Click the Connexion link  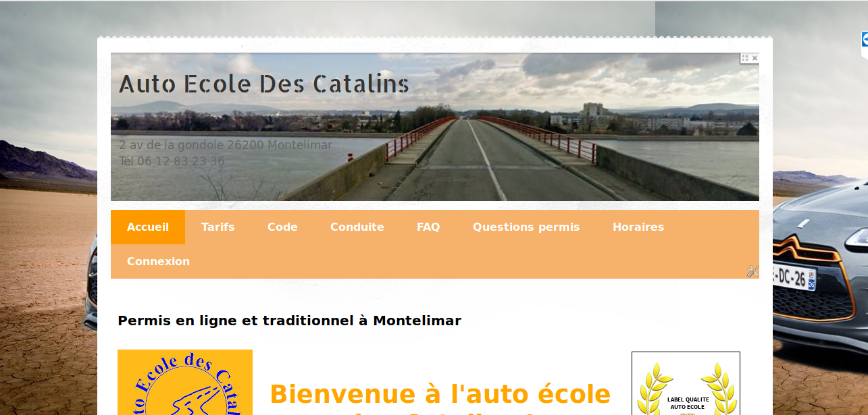158,261
